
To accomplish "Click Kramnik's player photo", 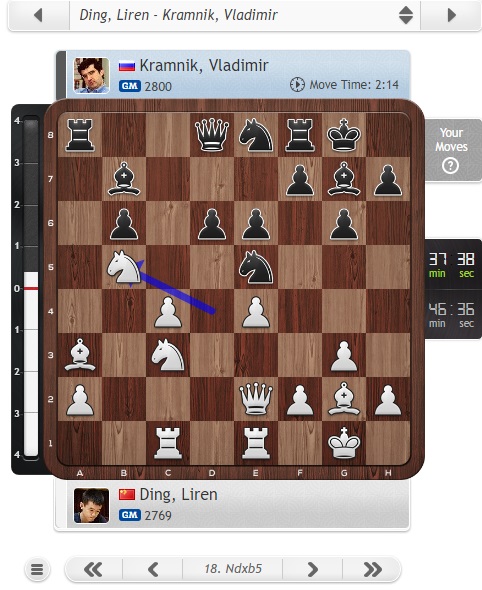I will click(91, 75).
